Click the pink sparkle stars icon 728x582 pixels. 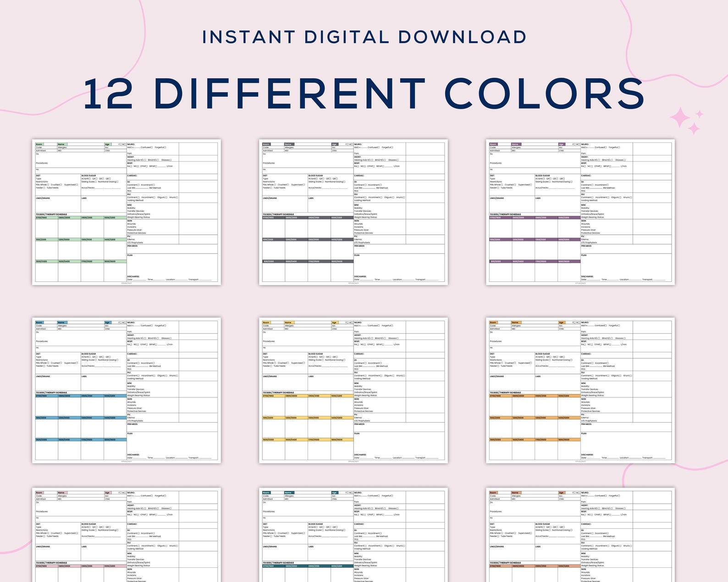point(687,121)
